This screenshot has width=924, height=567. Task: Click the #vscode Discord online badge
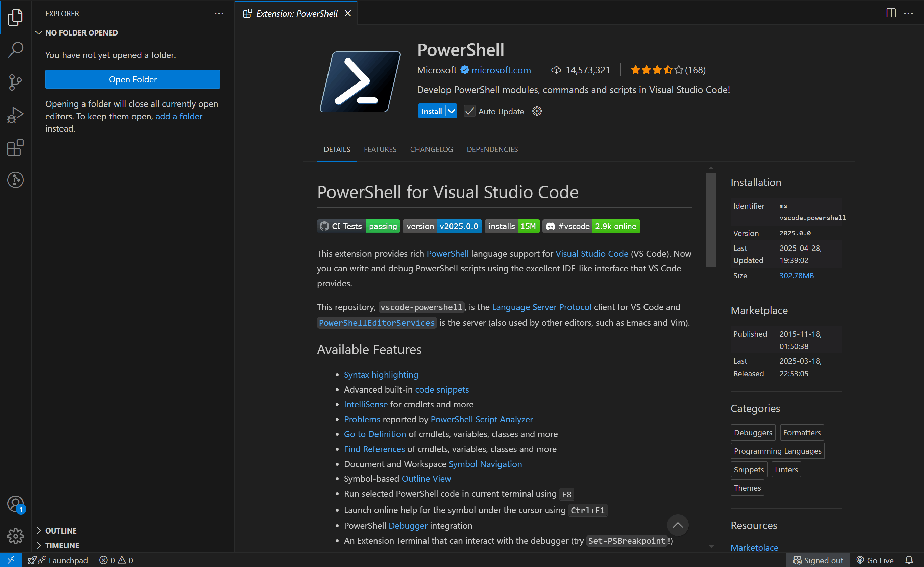coord(591,226)
